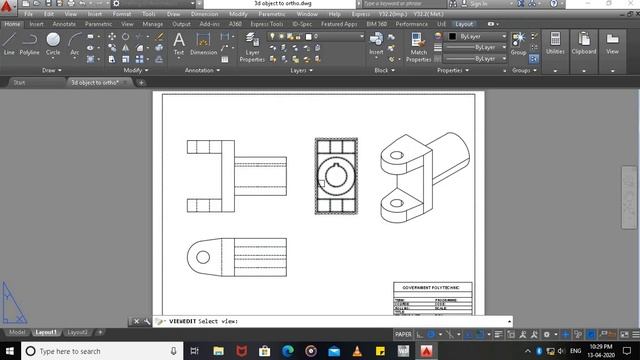640x360 pixels.
Task: Click the black object color swatch
Action: pos(452,36)
